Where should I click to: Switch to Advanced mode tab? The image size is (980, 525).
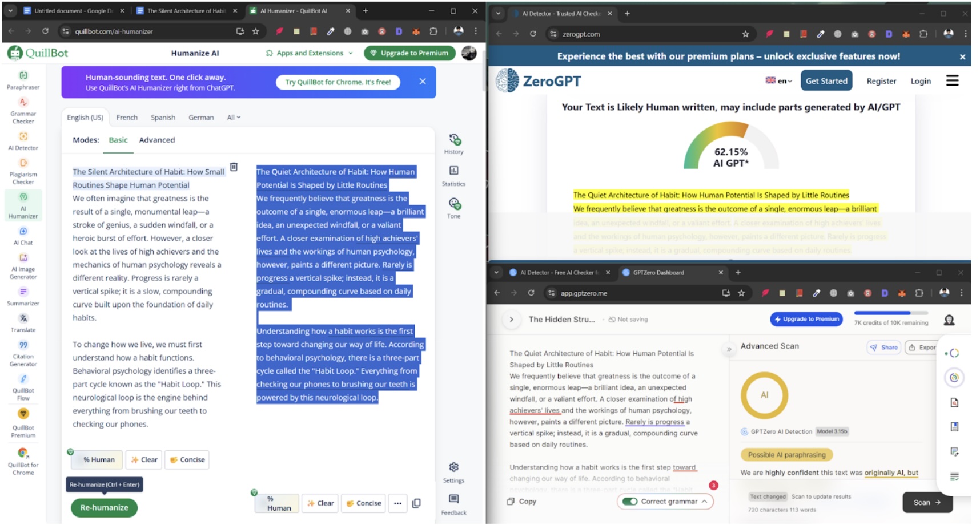pyautogui.click(x=157, y=140)
